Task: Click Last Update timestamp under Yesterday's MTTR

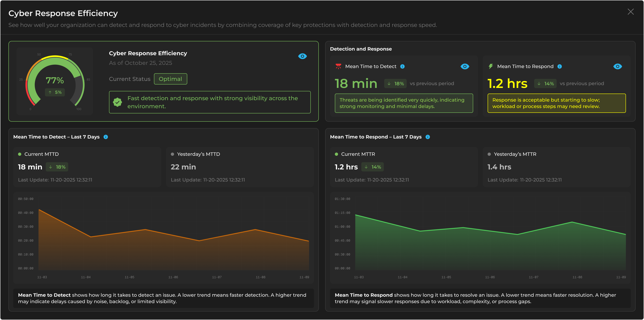Action: (524, 180)
